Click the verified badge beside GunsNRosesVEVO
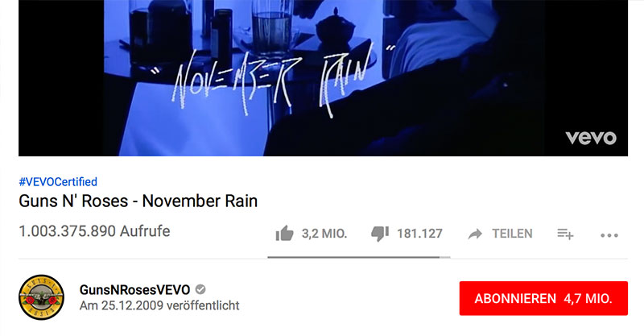Image resolution: width=644 pixels, height=336 pixels. (x=200, y=289)
